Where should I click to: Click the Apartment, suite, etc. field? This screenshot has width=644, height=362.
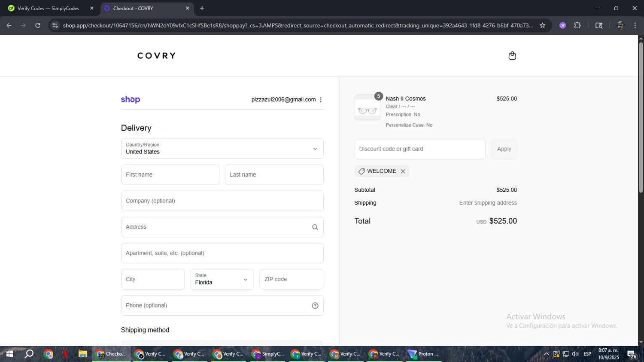(222, 253)
